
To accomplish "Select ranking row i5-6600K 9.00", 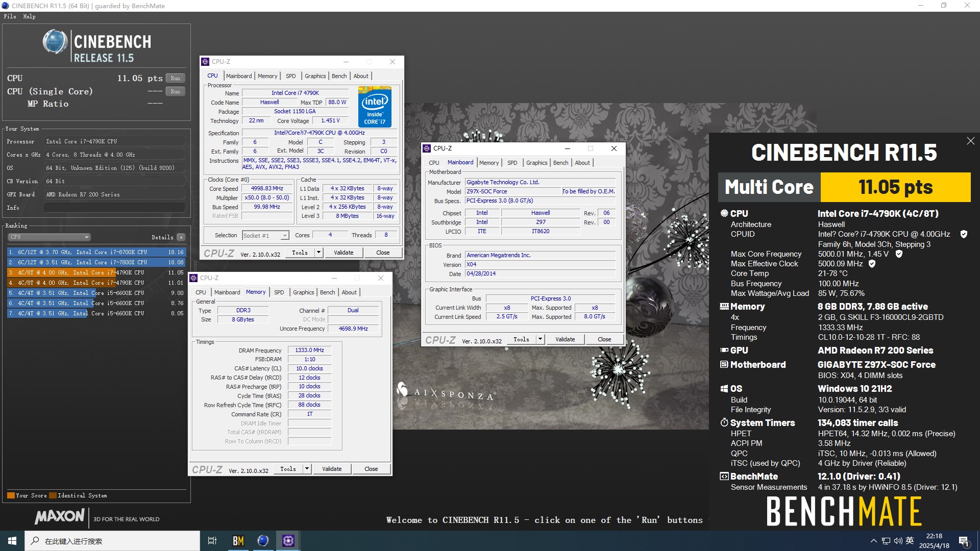I will tap(96, 293).
